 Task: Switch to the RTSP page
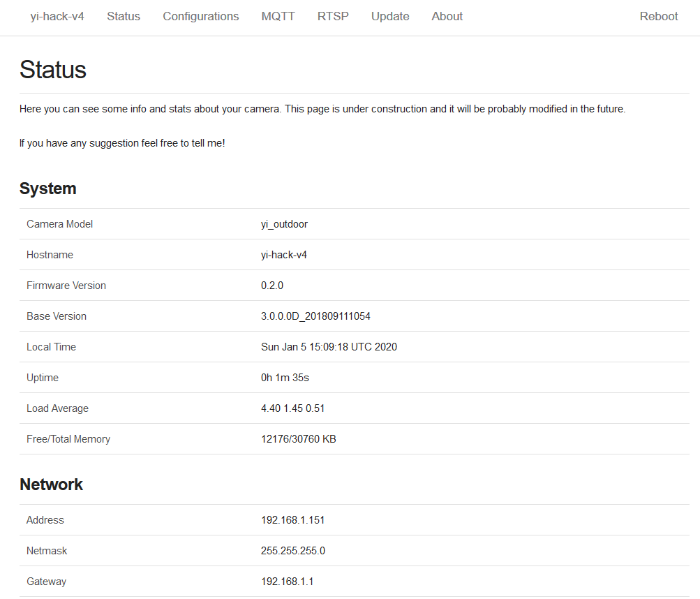(333, 17)
